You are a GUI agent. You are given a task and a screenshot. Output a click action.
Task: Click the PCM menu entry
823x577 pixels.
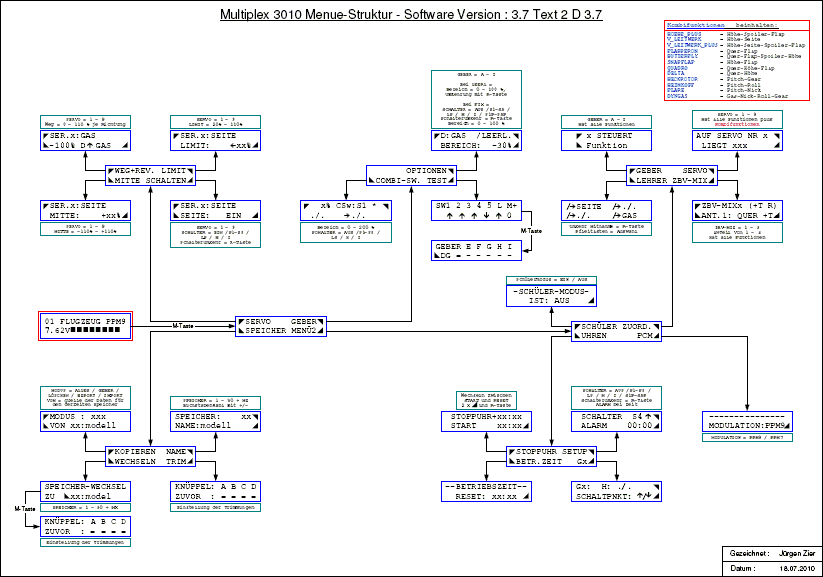pyautogui.click(x=645, y=335)
